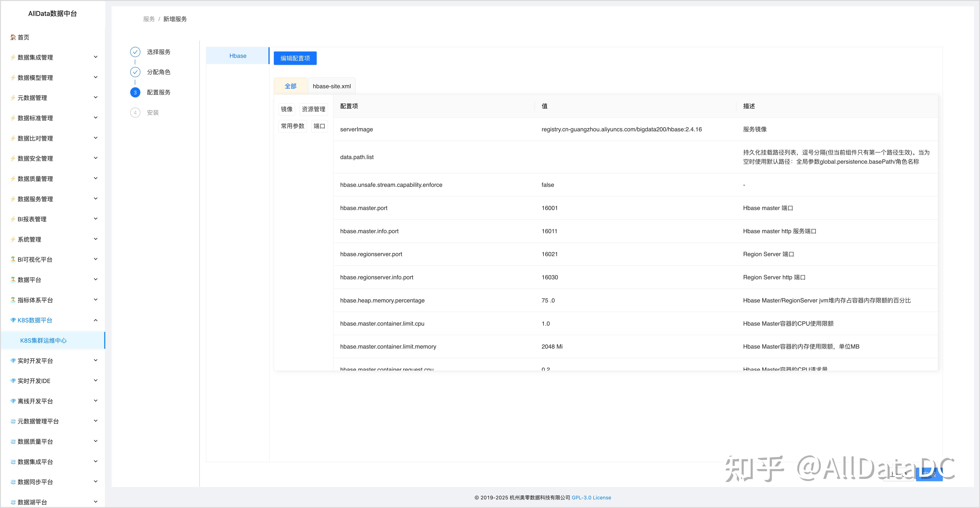The height and width of the screenshot is (508, 980).
Task: Filter configs by 端口 tag
Action: [319, 126]
